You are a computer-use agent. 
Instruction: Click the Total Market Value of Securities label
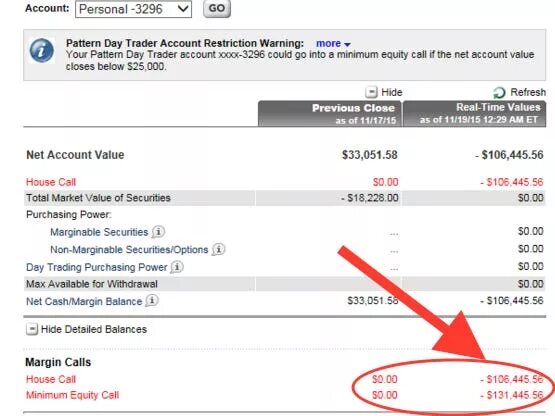tap(98, 198)
